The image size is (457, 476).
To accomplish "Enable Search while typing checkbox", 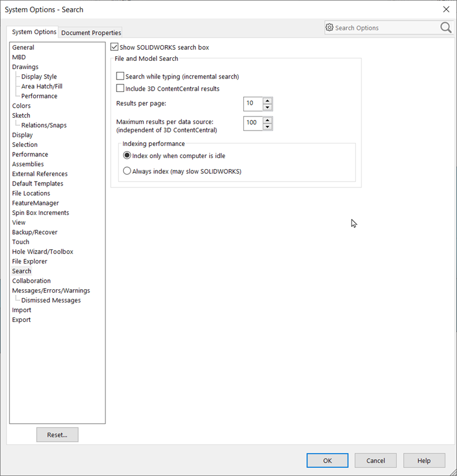I will 120,76.
